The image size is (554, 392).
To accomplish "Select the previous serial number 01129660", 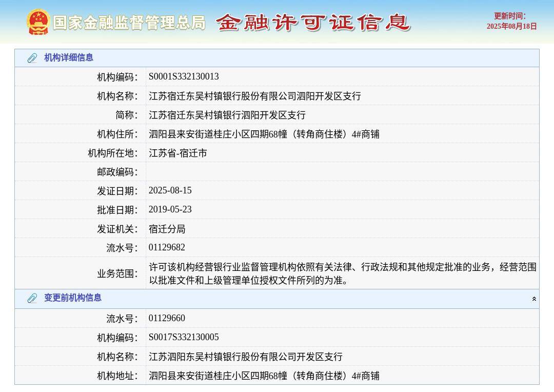I will pos(167,318).
